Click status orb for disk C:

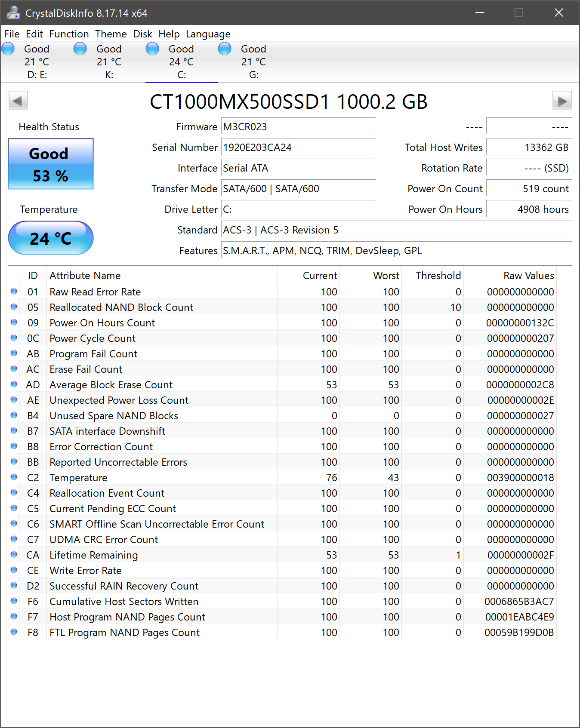click(x=152, y=49)
